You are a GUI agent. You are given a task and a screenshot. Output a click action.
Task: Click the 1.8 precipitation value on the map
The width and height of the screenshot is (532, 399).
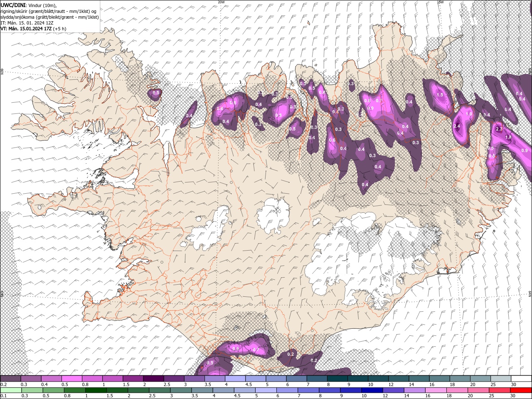point(508,137)
